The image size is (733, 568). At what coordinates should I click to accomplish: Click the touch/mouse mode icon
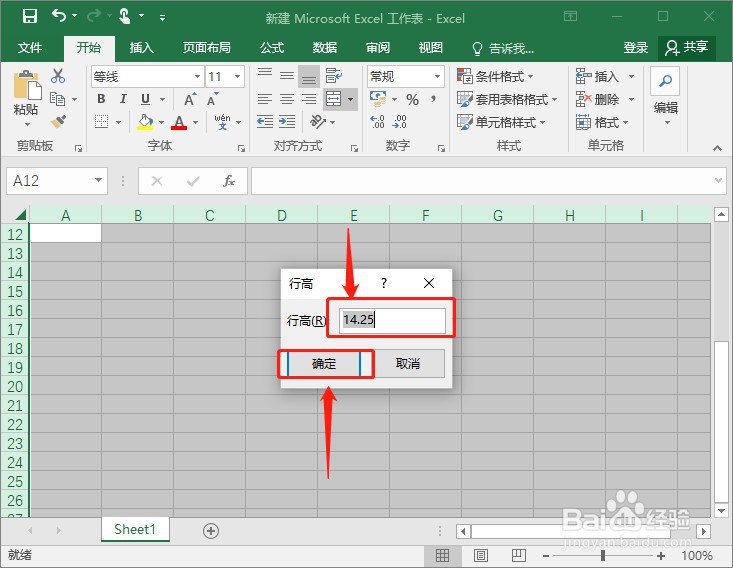pyautogui.click(x=124, y=16)
